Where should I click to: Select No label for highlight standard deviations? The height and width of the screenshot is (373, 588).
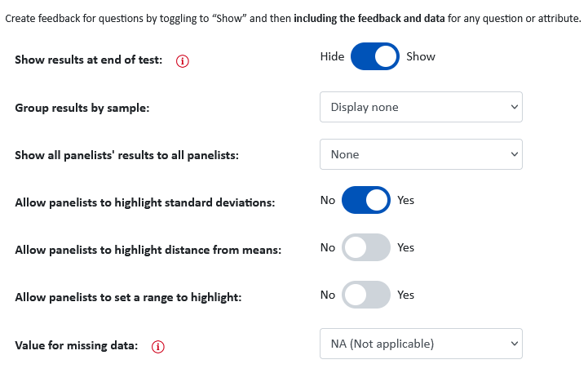[x=327, y=200]
